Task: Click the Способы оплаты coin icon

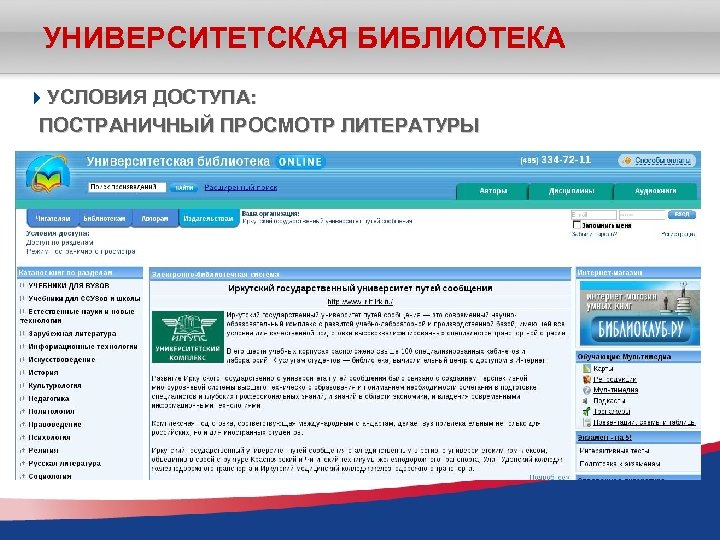Action: (626, 161)
